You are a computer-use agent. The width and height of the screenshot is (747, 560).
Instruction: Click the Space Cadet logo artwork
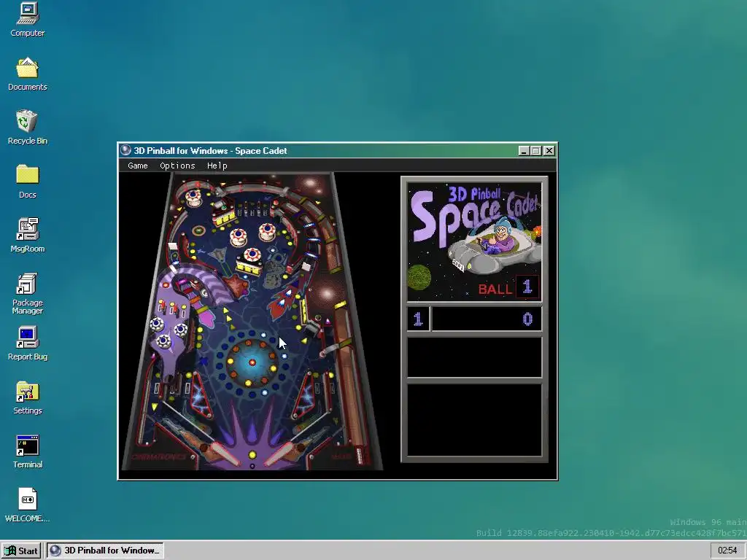(474, 241)
